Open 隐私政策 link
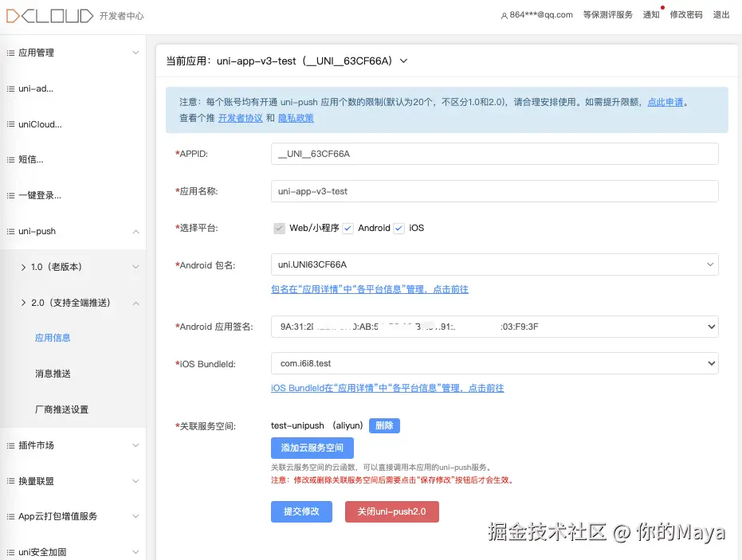The image size is (742, 560). click(296, 118)
